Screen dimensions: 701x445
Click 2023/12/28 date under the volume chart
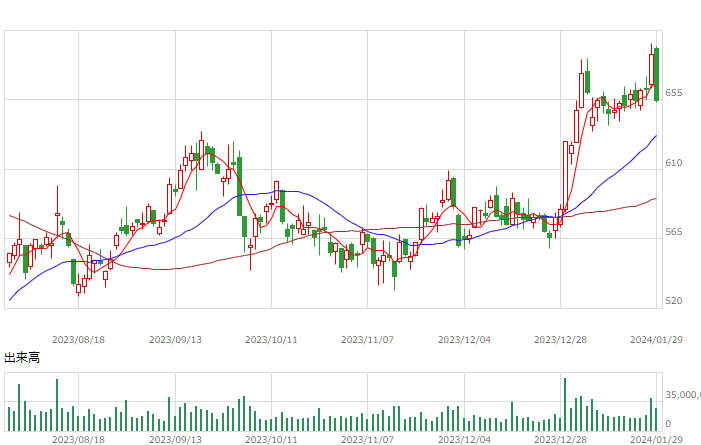(x=560, y=440)
